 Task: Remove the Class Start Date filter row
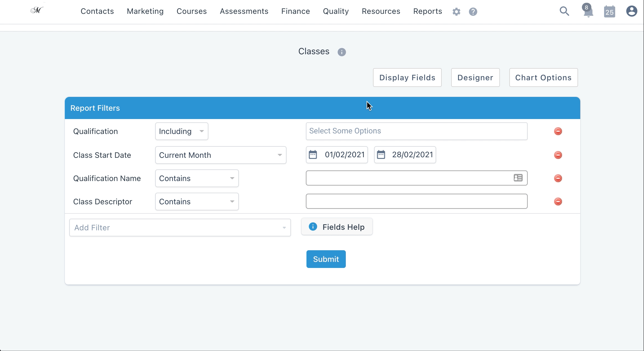click(558, 155)
